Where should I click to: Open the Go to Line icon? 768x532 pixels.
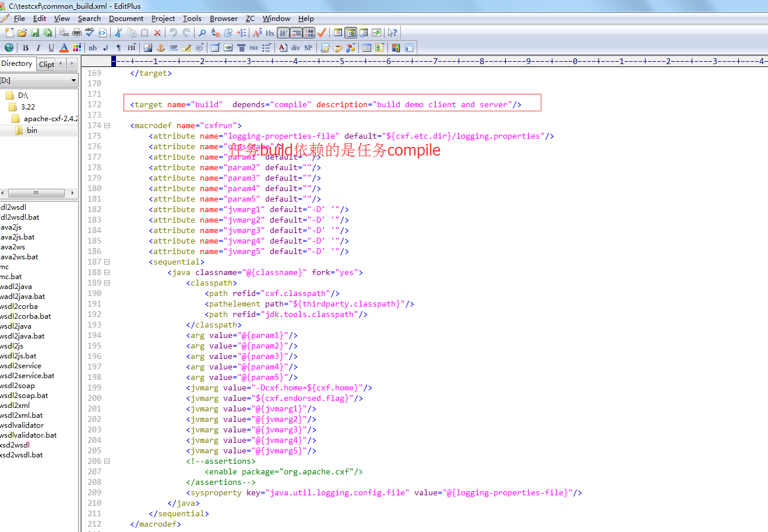click(241, 33)
